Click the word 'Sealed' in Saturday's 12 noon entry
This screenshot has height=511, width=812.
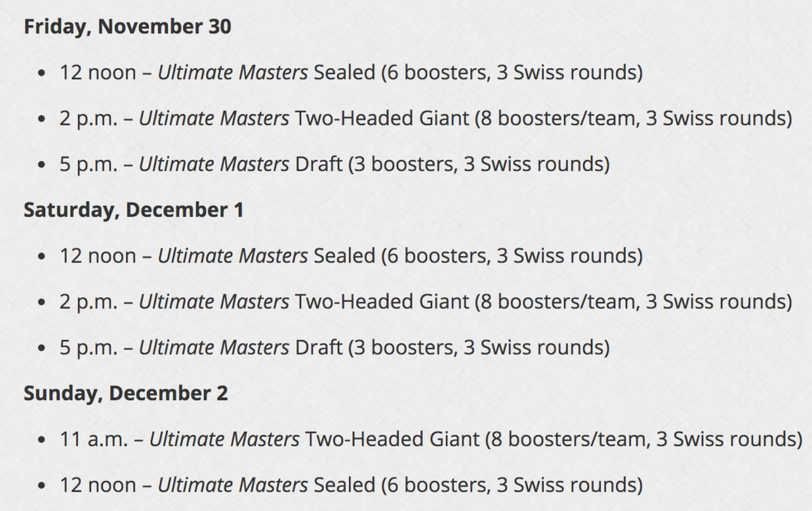click(x=344, y=256)
